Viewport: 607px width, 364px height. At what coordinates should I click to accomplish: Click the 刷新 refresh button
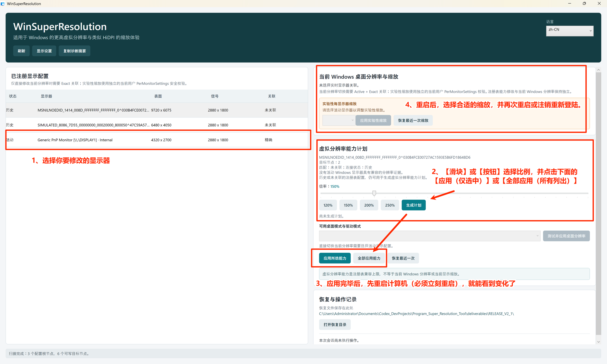[21, 51]
